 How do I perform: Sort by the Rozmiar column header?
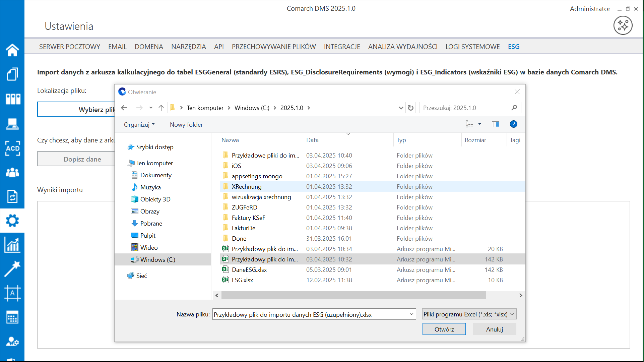484,140
